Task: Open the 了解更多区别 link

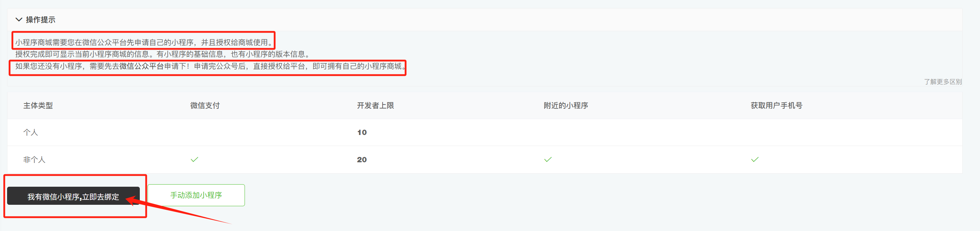Action: tap(943, 82)
